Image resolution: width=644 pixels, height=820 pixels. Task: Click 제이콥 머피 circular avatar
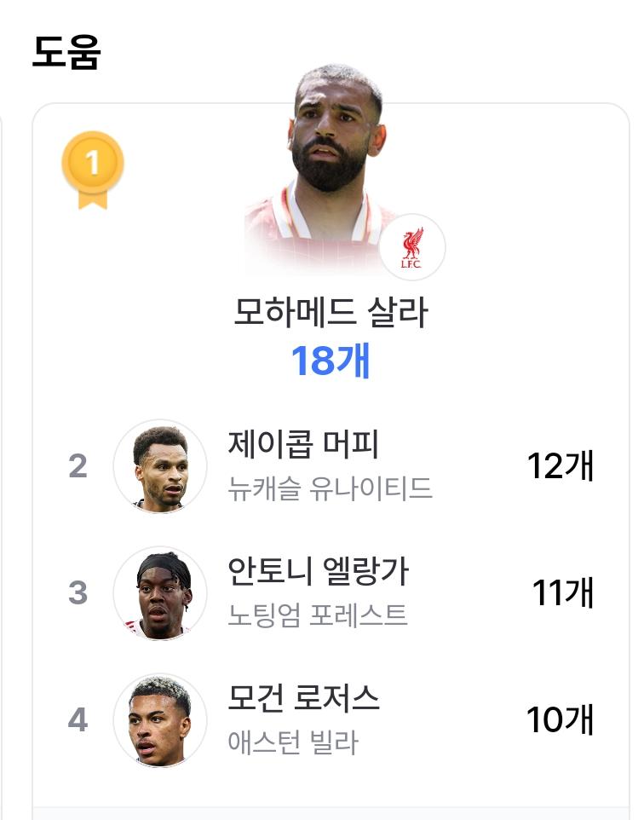tap(160, 466)
